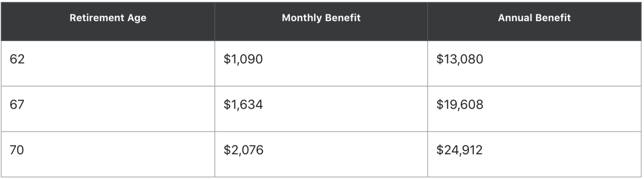
Task: Click the Monthly Benefit column header
Action: (321, 19)
